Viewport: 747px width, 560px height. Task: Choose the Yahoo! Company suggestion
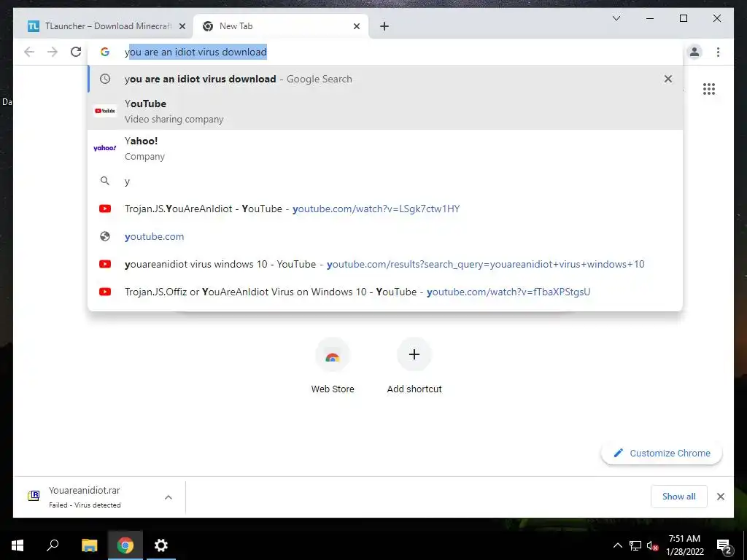coord(385,148)
